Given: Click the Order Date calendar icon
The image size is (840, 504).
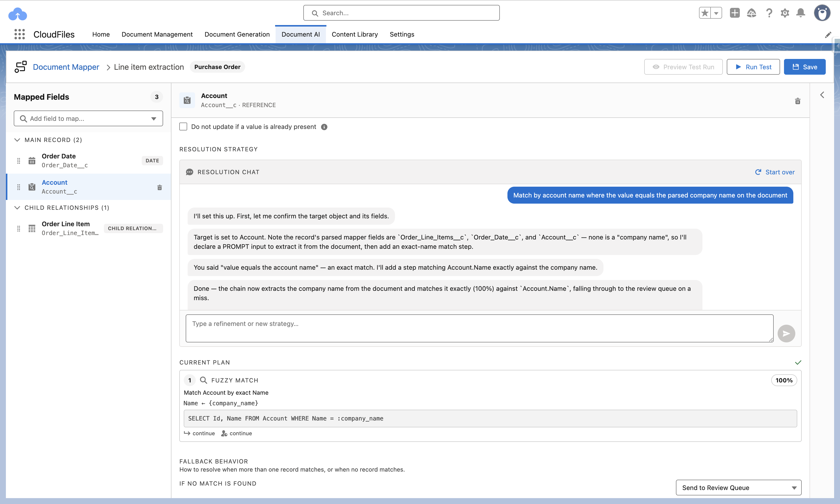Looking at the screenshot, I should point(32,161).
